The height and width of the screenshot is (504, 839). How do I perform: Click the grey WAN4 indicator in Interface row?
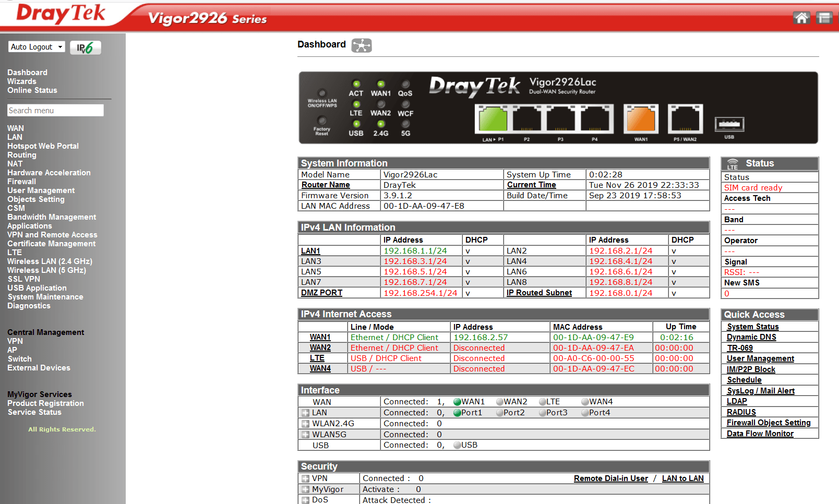point(585,402)
